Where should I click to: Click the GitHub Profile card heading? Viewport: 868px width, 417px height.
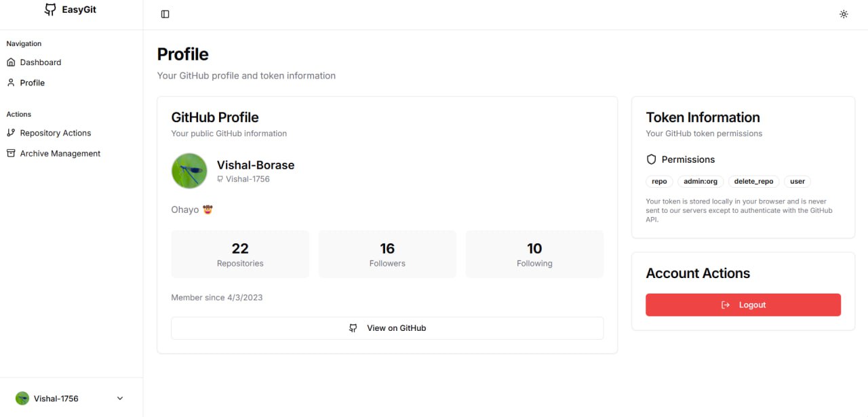[x=215, y=117]
